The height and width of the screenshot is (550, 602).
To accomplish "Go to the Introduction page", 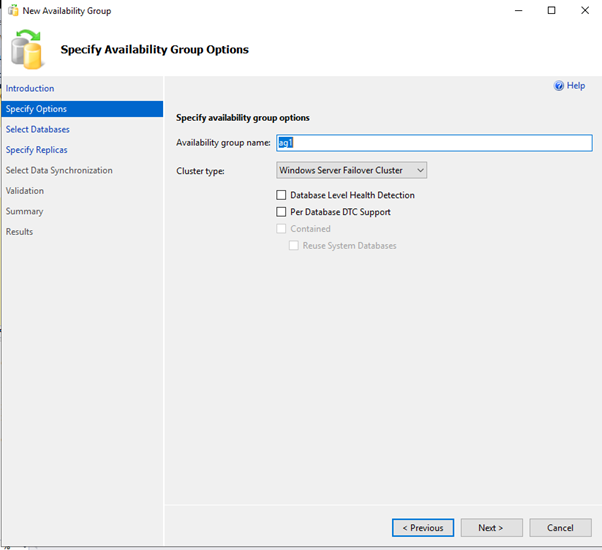I will (x=30, y=89).
